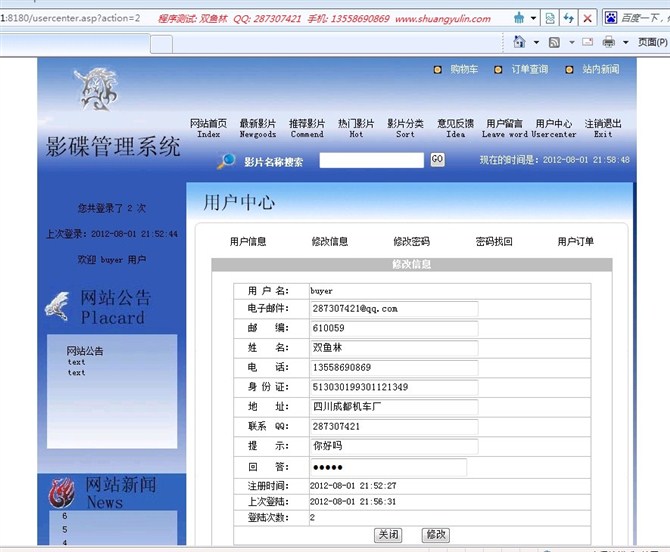Screen dimensions: 670x552
Task: Click the 站内新闻 site news link
Action: pyautogui.click(x=601, y=69)
